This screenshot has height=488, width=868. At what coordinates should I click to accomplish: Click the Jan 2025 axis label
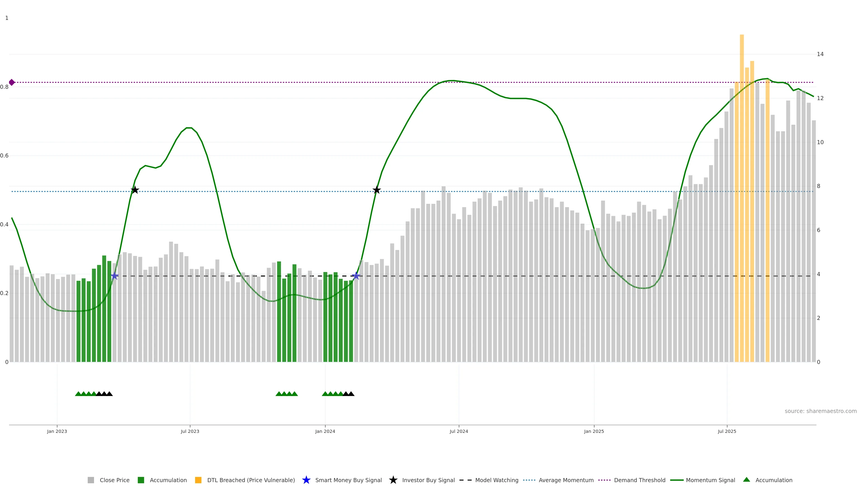pyautogui.click(x=594, y=431)
